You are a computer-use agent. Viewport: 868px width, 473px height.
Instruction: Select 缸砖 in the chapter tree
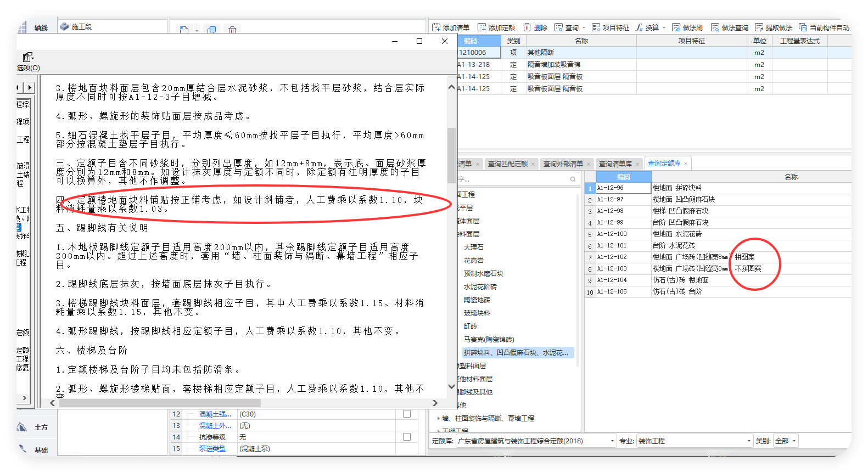coord(470,326)
